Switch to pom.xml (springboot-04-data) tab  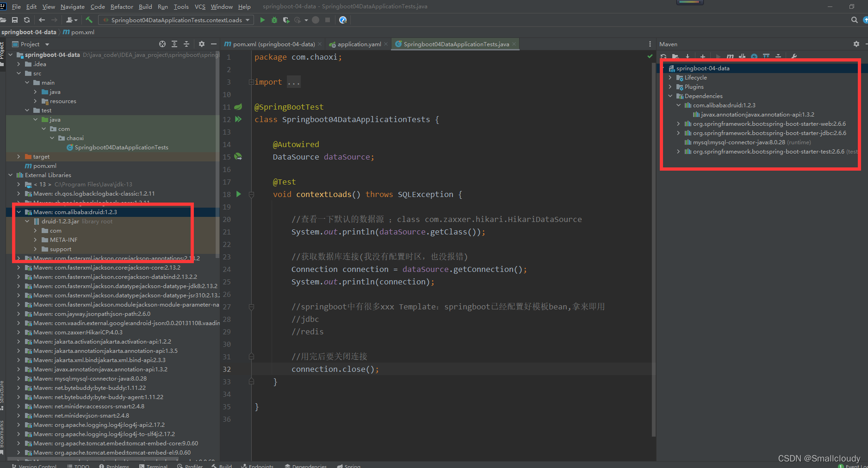pyautogui.click(x=273, y=44)
